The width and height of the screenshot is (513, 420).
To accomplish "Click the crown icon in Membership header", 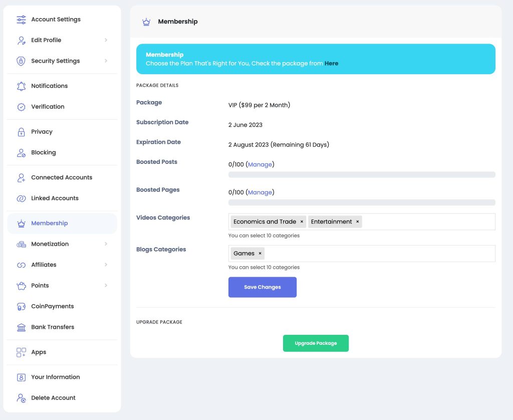I will click(x=146, y=22).
